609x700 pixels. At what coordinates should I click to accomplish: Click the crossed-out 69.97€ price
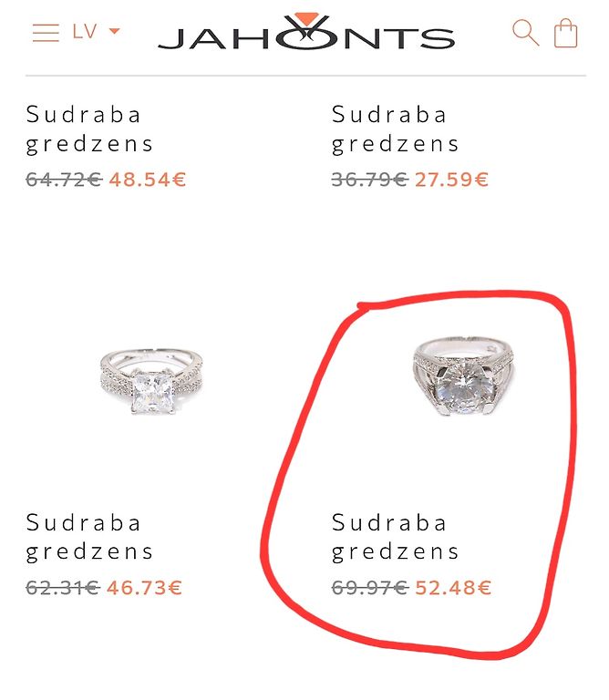pyautogui.click(x=370, y=588)
